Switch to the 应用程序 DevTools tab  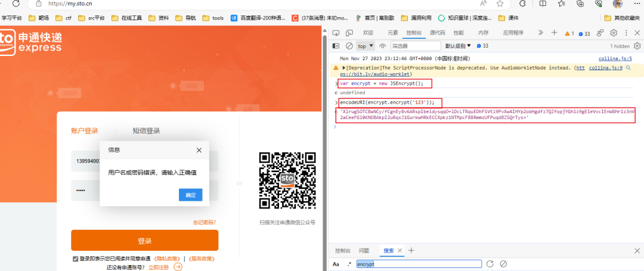[x=513, y=33]
